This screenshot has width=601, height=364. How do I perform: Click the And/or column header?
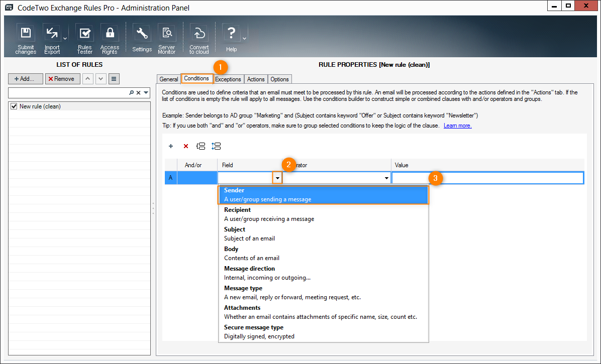click(x=197, y=165)
